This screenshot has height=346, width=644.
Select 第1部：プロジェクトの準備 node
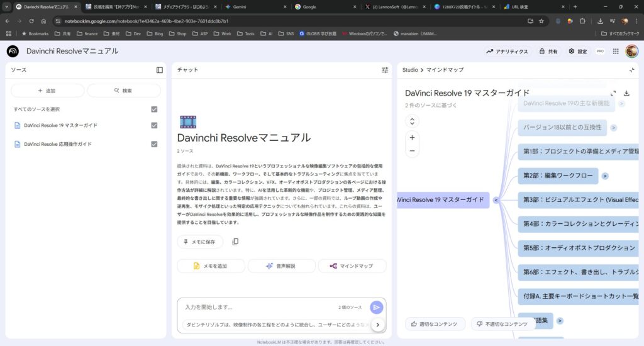[x=579, y=152]
